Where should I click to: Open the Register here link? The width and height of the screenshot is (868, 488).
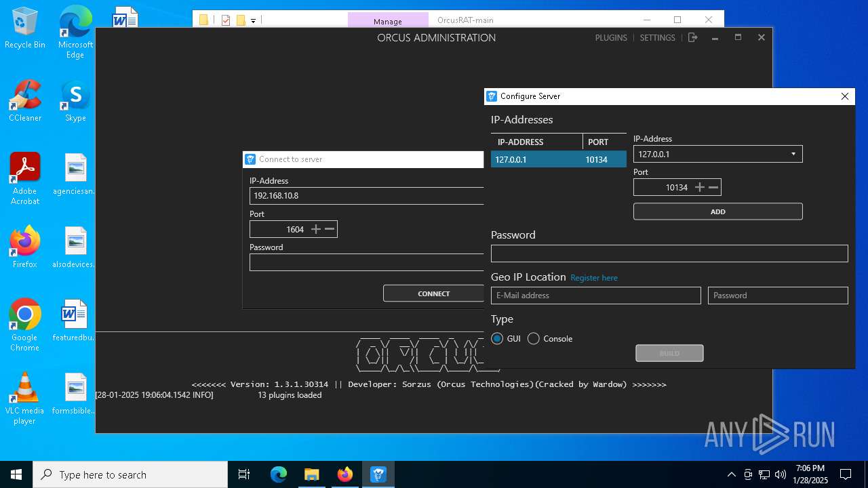click(x=594, y=278)
